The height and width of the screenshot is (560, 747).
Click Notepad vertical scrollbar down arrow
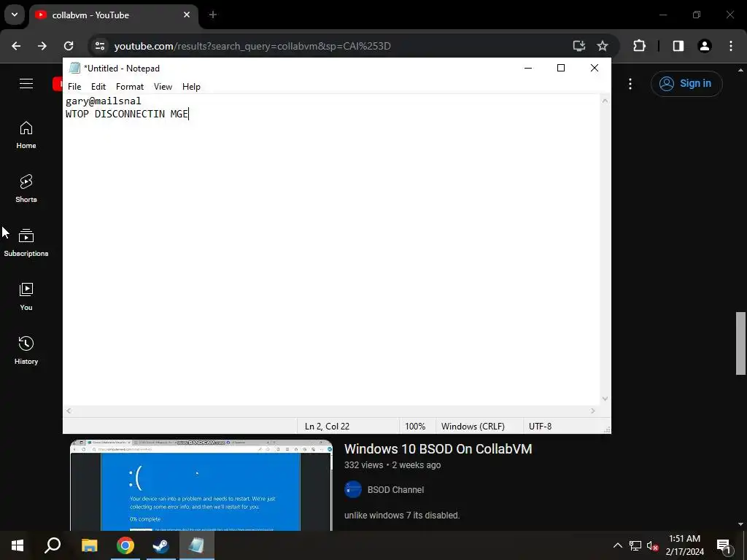point(605,399)
